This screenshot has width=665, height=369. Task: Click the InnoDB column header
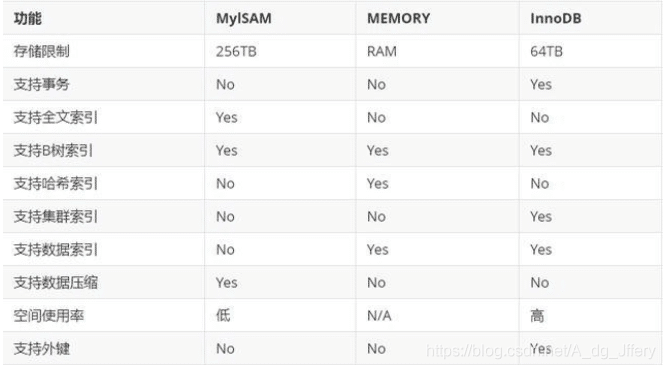pos(556,19)
